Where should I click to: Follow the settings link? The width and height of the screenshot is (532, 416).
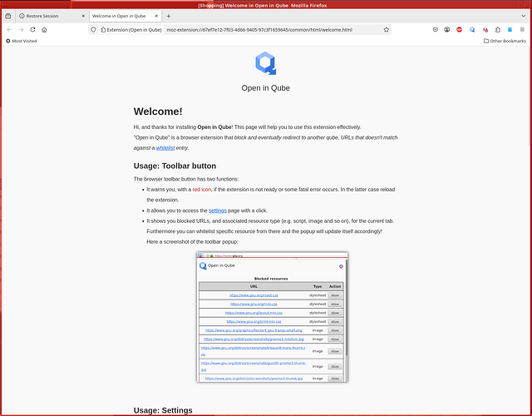click(x=218, y=210)
